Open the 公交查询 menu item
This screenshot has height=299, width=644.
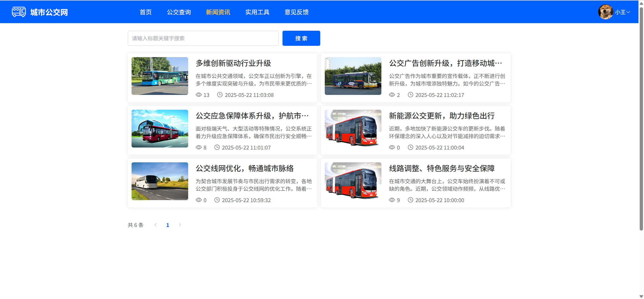coord(179,12)
